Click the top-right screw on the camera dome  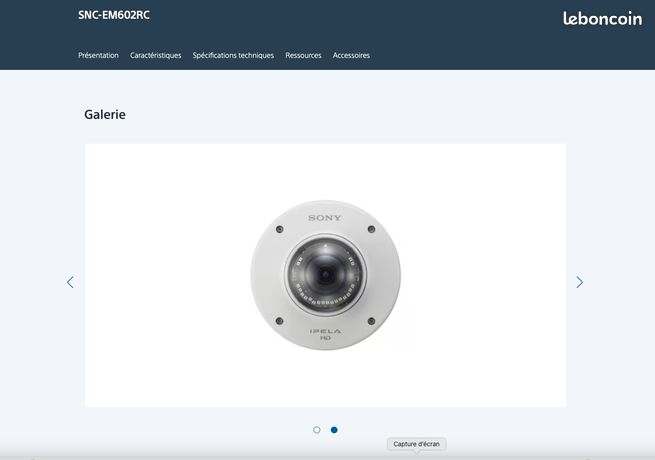coord(371,229)
